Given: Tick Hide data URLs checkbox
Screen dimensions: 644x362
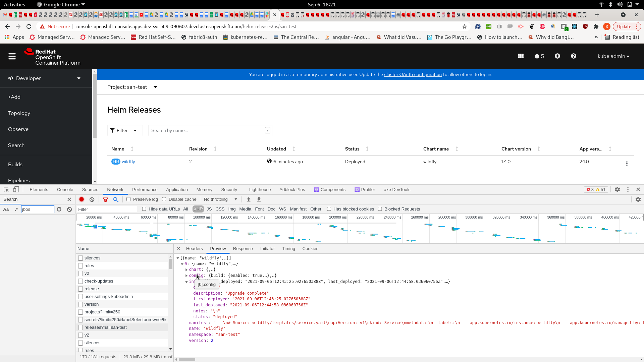Looking at the screenshot, I should (x=144, y=209).
